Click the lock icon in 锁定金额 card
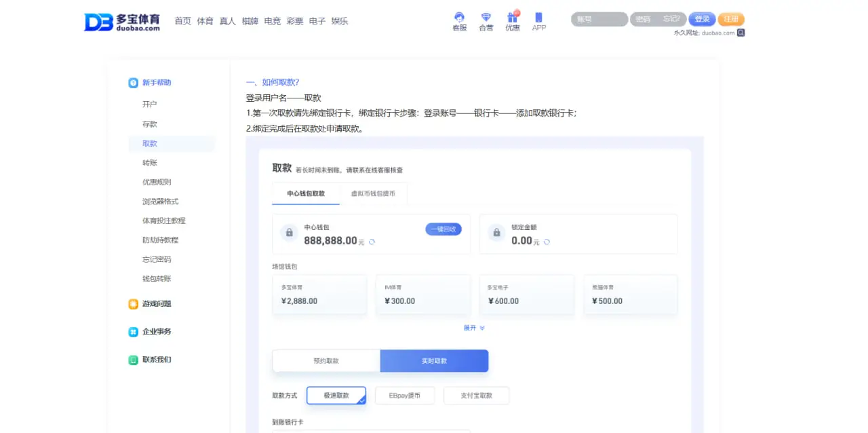This screenshot has height=433, width=868. [496, 233]
